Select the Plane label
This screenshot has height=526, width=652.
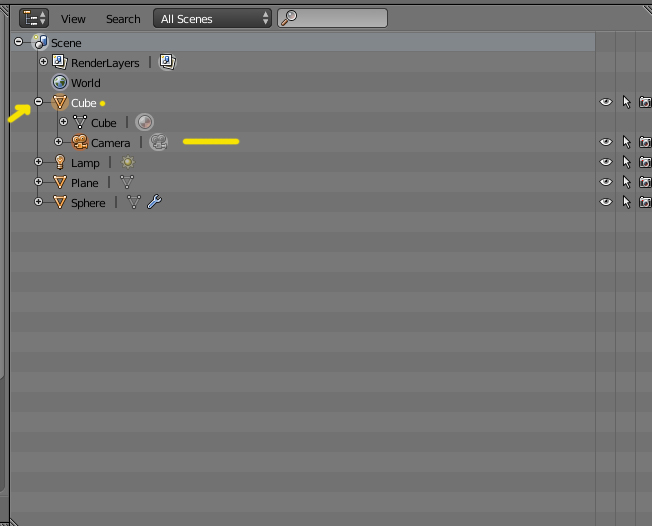[x=85, y=183]
